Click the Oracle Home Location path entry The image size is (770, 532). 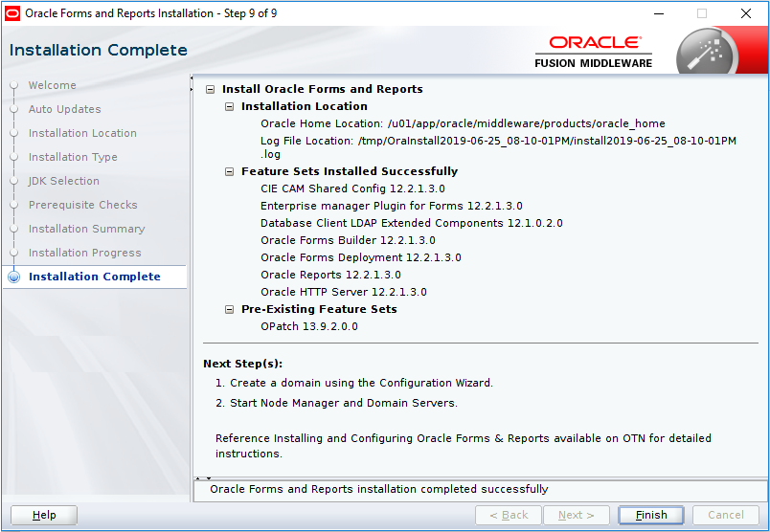pos(463,123)
